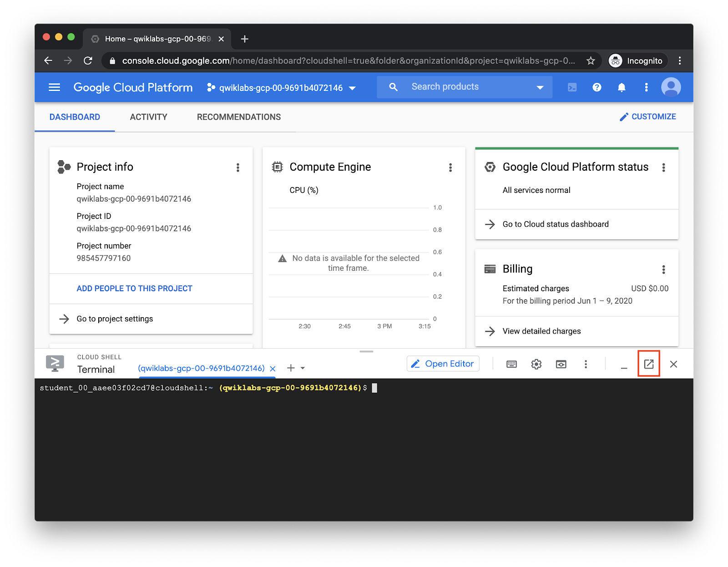Open the hamburger navigation menu
The image size is (728, 567).
coord(54,87)
